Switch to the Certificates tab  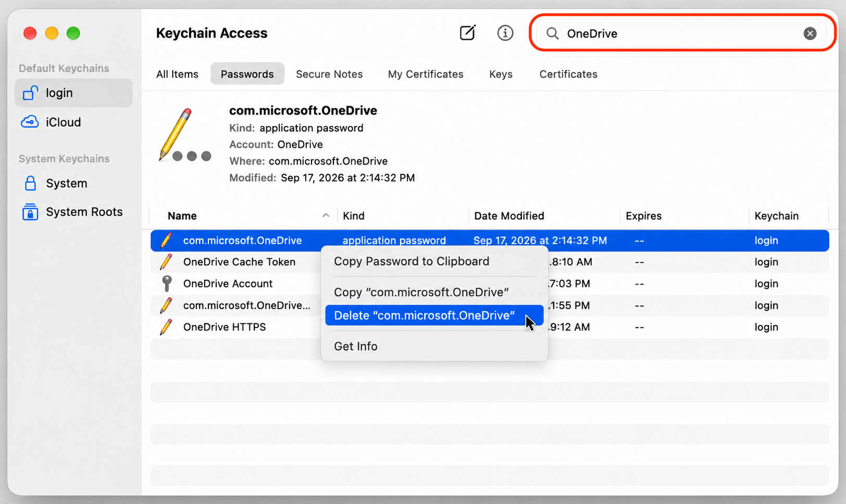point(568,74)
